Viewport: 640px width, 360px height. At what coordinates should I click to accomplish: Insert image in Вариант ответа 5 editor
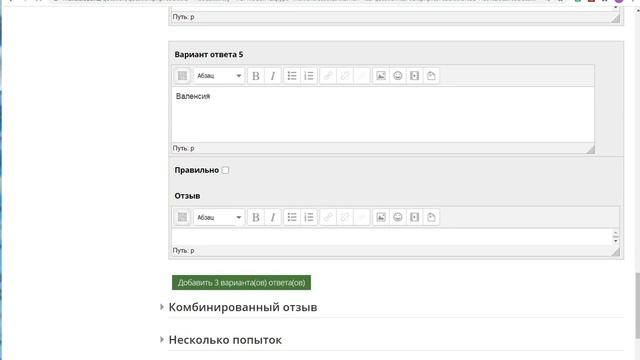point(381,76)
